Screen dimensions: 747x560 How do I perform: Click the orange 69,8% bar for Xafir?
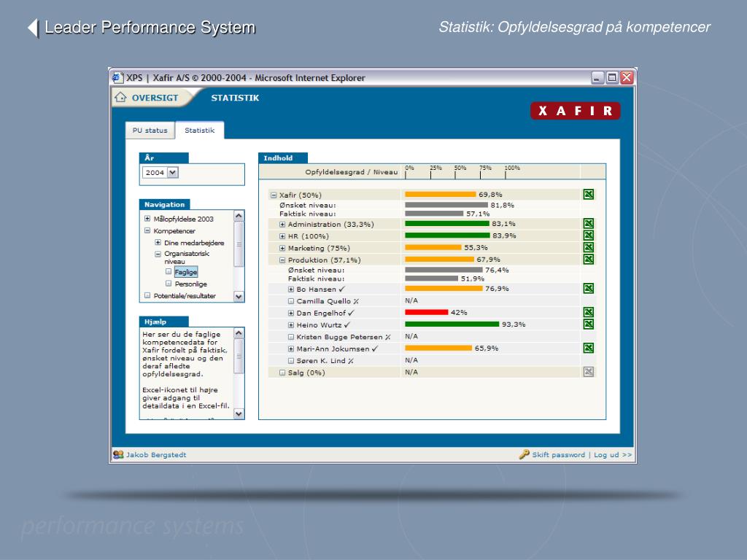coord(440,194)
